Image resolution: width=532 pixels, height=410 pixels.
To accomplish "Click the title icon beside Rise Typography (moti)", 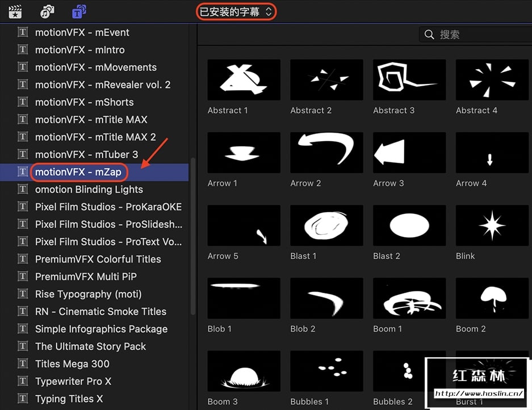I will coord(23,294).
